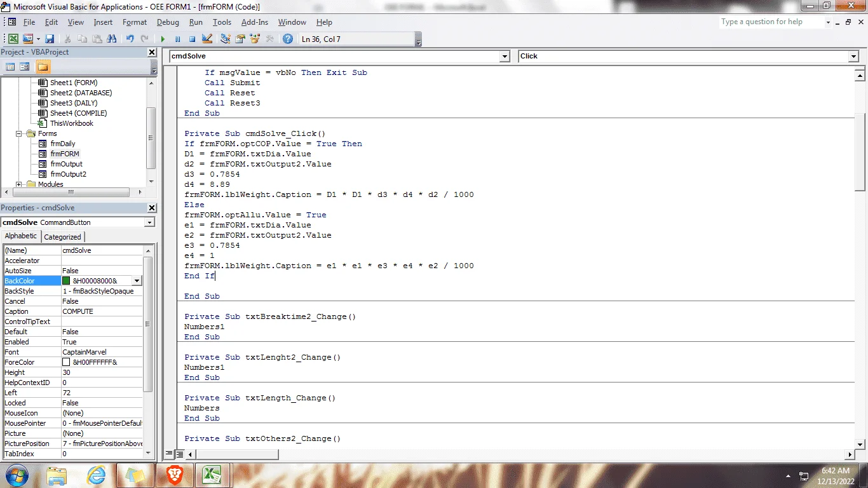This screenshot has height=488, width=868.
Task: Click the Windows Start orb
Action: pyautogui.click(x=17, y=475)
